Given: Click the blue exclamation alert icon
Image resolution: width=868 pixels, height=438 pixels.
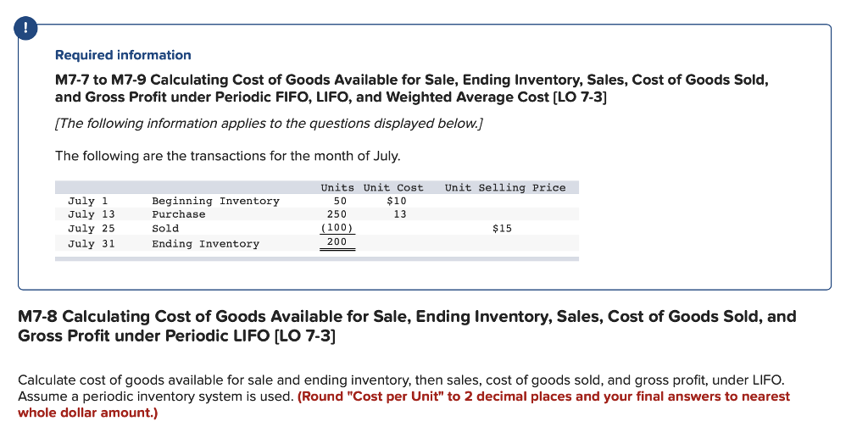Looking at the screenshot, I should tap(29, 28).
